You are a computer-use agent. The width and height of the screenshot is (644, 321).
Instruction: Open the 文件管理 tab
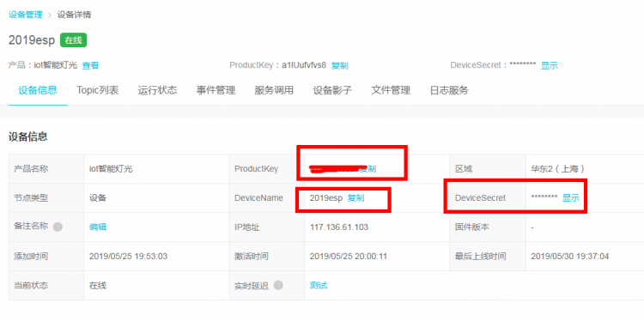[x=391, y=90]
